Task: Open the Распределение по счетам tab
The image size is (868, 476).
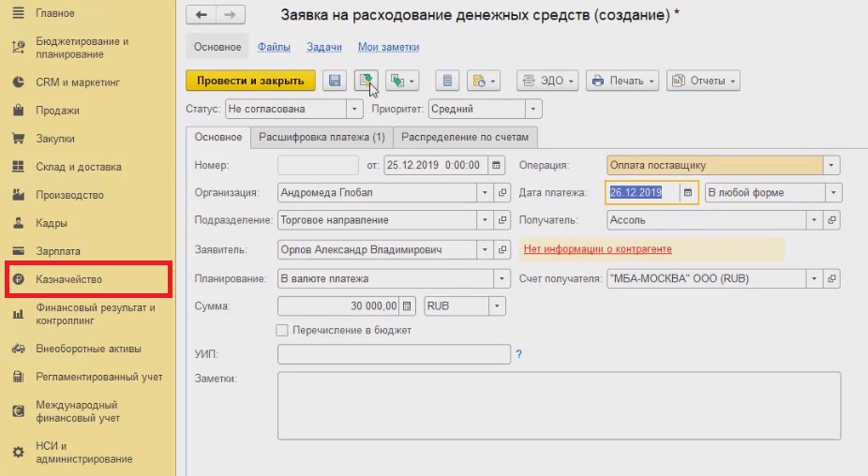Action: [465, 138]
